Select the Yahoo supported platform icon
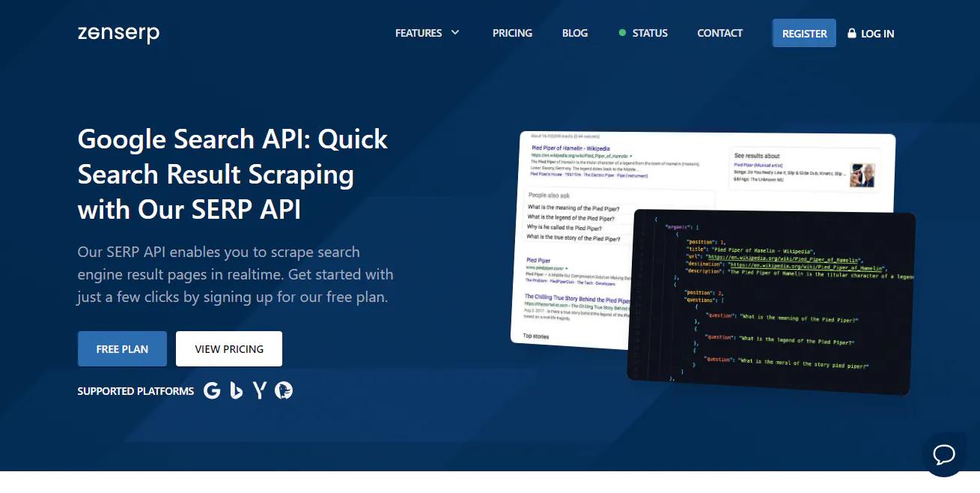Viewport: 980px width, 493px height. tap(260, 390)
